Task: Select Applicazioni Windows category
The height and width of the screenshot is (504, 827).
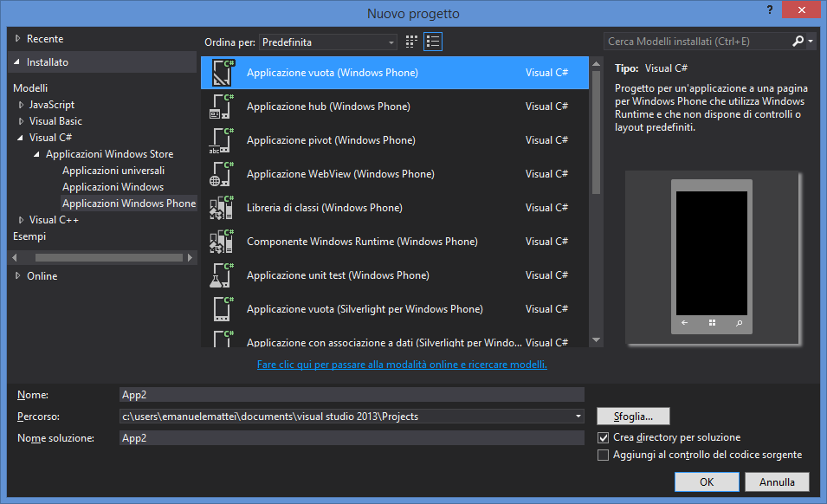Action: point(113,187)
